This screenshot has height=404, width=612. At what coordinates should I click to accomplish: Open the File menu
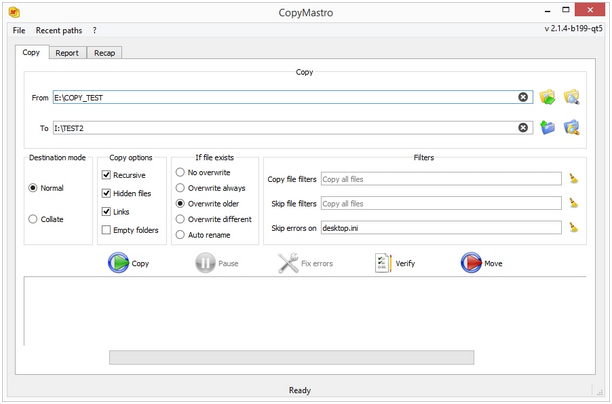[x=19, y=30]
